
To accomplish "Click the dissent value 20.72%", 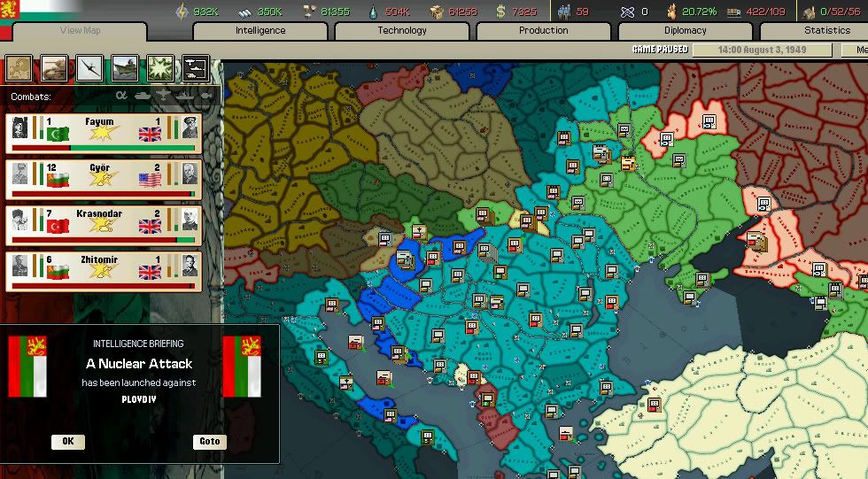I will 699,12.
